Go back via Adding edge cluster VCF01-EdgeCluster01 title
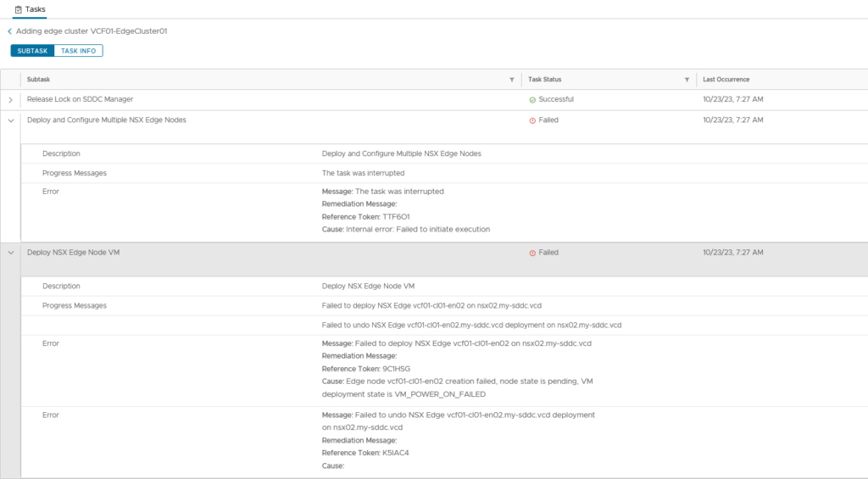Viewport: 868px width, 479px height. 92,31
